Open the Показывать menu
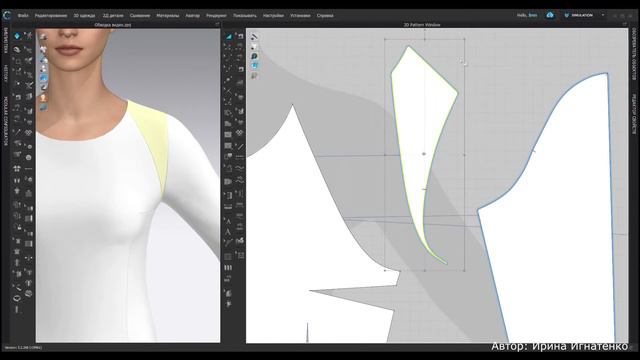This screenshot has height=360, width=640. [245, 16]
